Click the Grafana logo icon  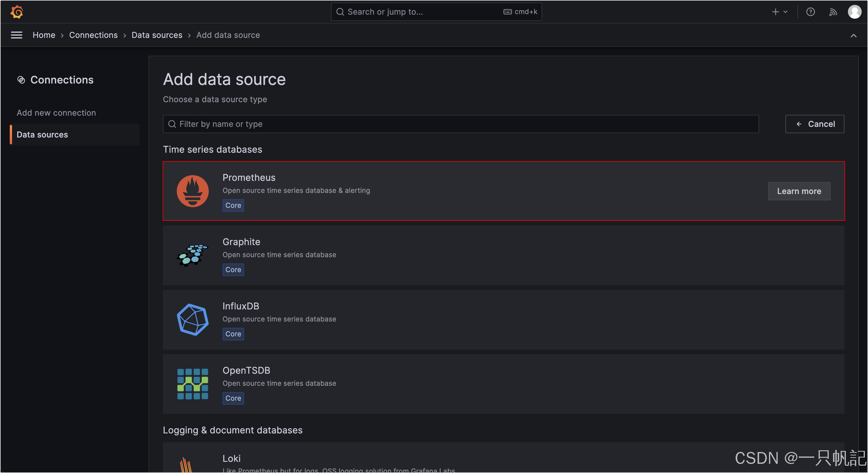pyautogui.click(x=17, y=12)
